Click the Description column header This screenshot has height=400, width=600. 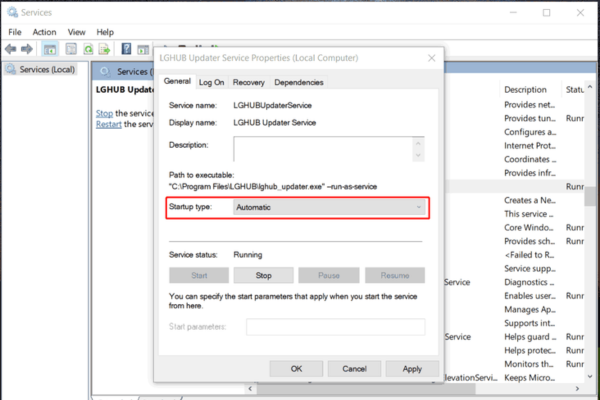(525, 90)
